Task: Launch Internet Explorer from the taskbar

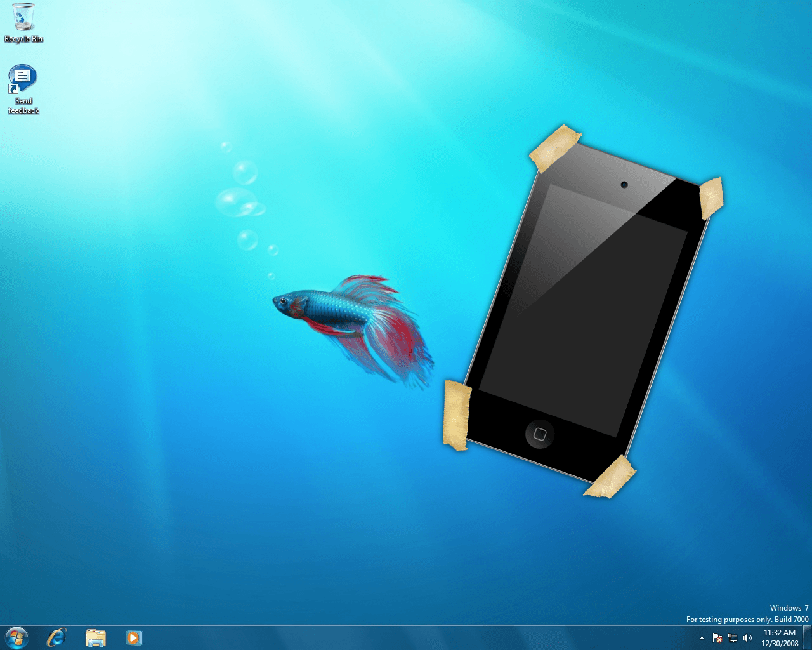Action: pos(56,637)
